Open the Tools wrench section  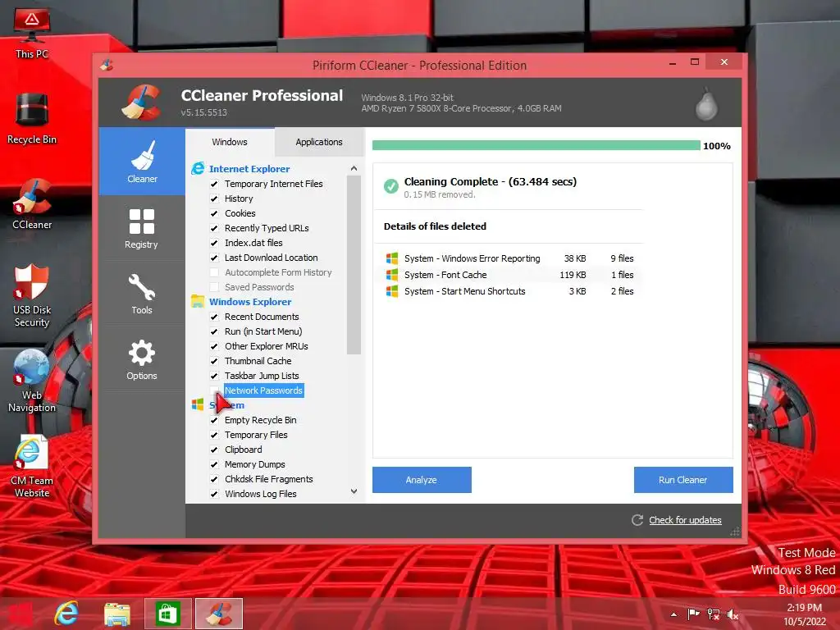(142, 294)
